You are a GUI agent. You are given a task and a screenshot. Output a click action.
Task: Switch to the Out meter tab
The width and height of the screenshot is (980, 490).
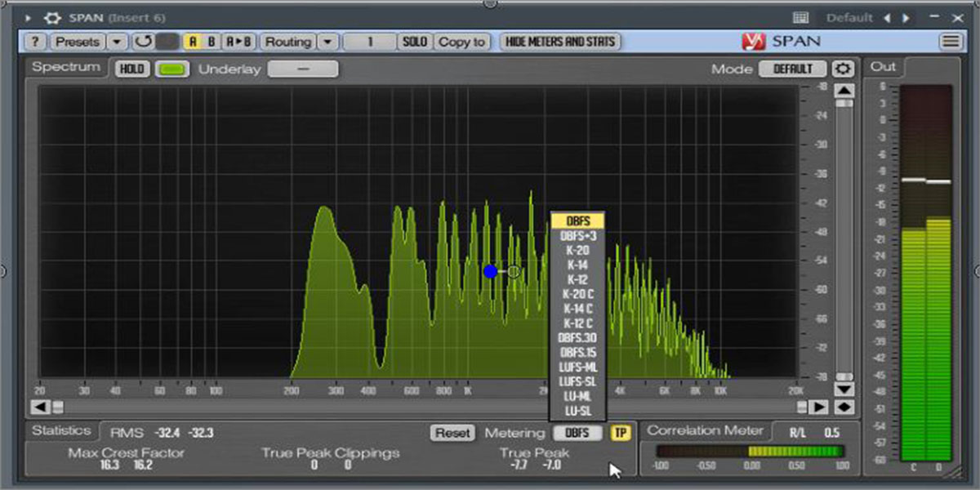(x=883, y=67)
